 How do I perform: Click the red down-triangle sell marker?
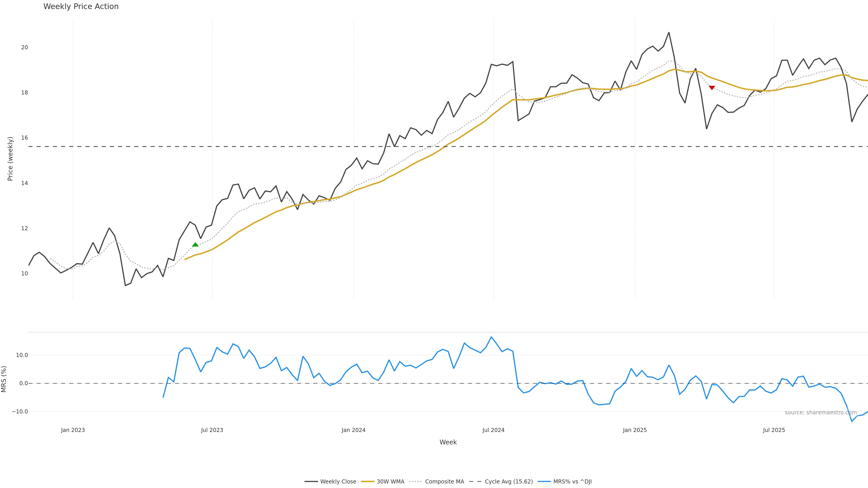pos(712,88)
